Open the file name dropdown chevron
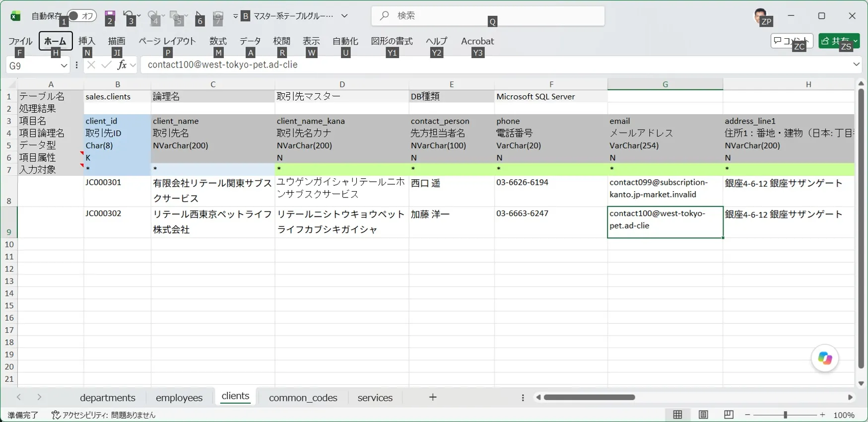 click(344, 16)
